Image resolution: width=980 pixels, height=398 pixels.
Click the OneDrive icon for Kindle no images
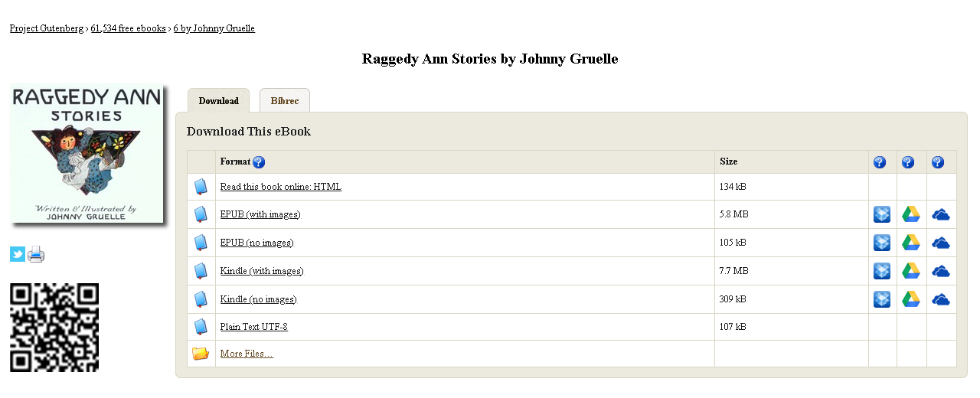pos(941,299)
